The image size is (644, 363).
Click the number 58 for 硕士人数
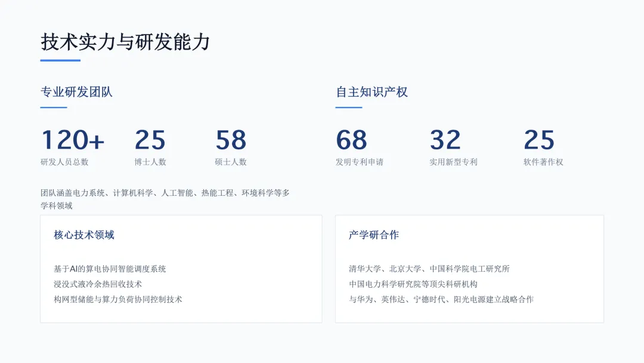(231, 140)
